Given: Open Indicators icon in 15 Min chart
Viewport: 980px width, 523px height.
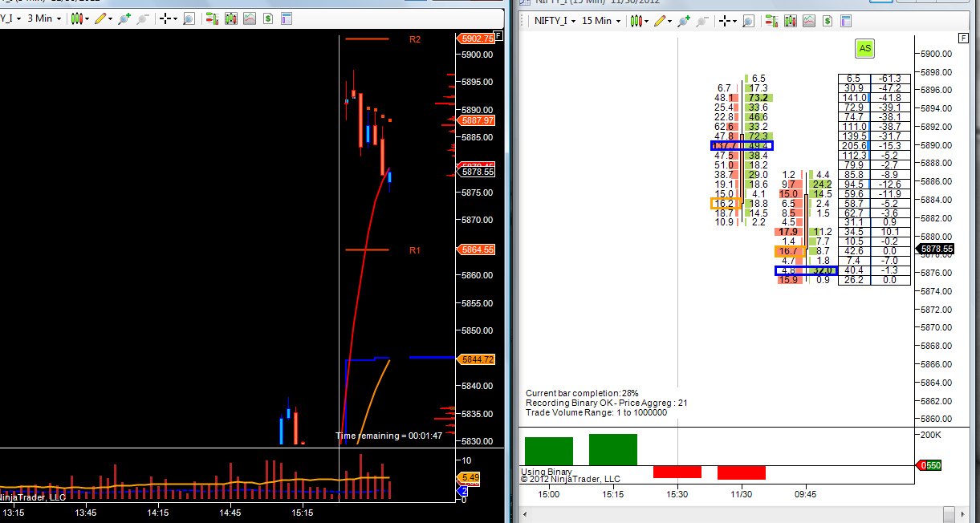Looking at the screenshot, I should coord(809,21).
